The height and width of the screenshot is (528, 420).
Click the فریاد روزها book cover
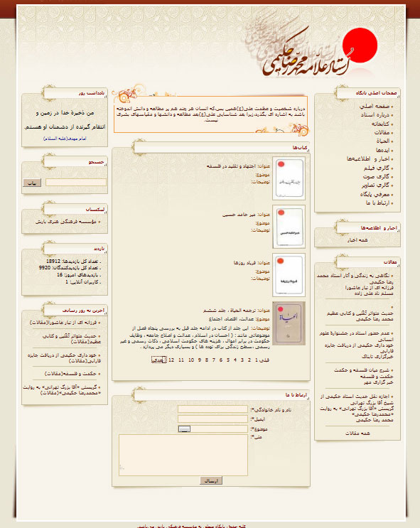coord(289,275)
